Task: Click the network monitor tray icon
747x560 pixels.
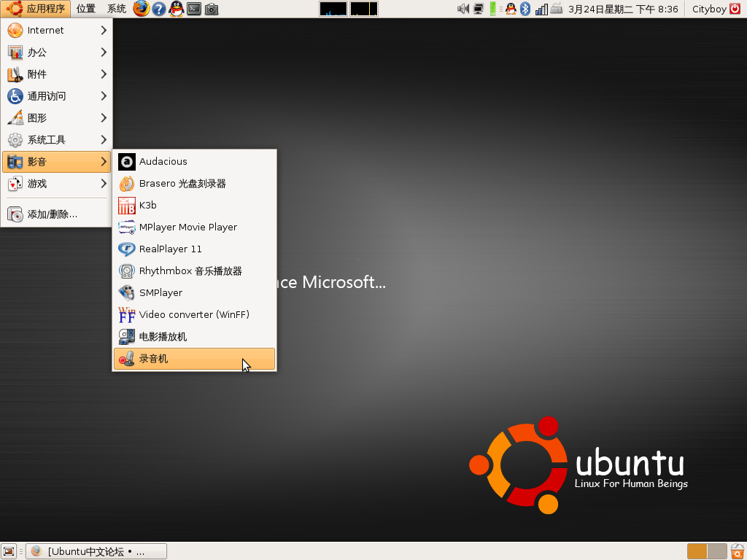Action: pyautogui.click(x=479, y=9)
